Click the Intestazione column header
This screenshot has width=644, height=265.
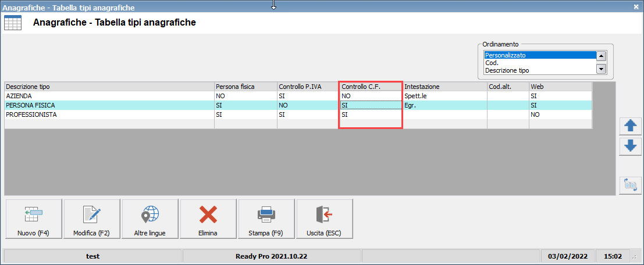(x=445, y=87)
